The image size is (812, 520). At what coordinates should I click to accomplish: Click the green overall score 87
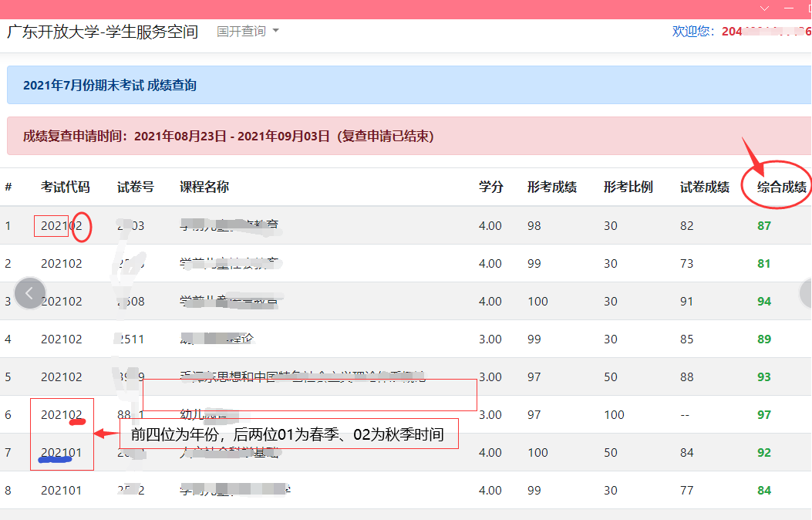coord(763,226)
